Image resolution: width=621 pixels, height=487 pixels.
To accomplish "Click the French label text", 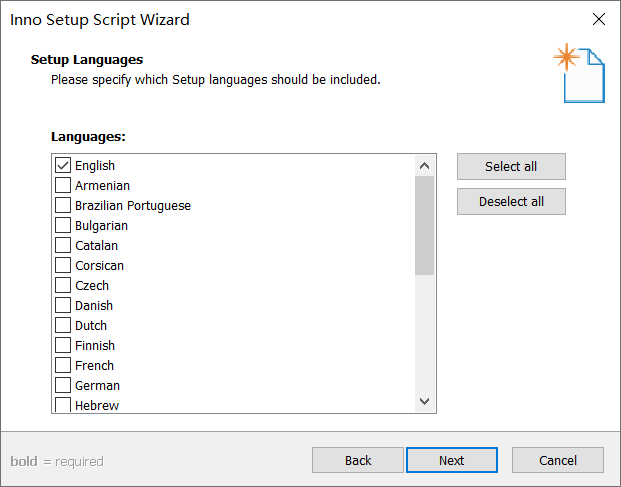I will (95, 365).
